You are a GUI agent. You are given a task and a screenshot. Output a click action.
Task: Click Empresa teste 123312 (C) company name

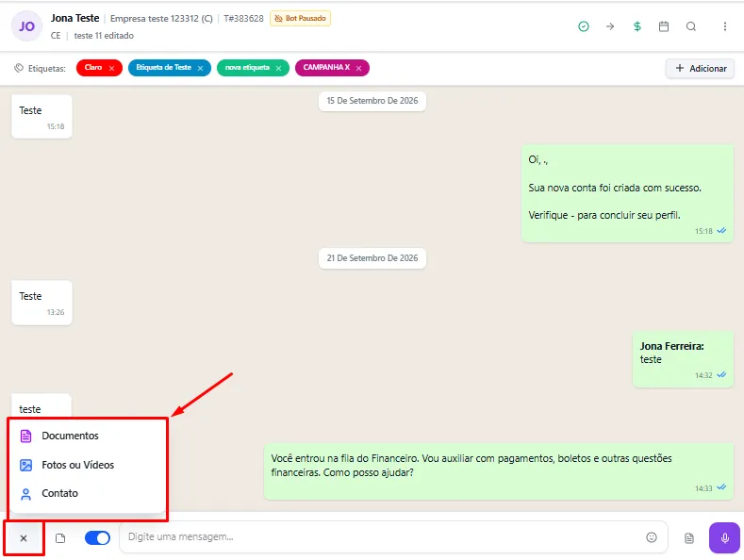(161, 19)
